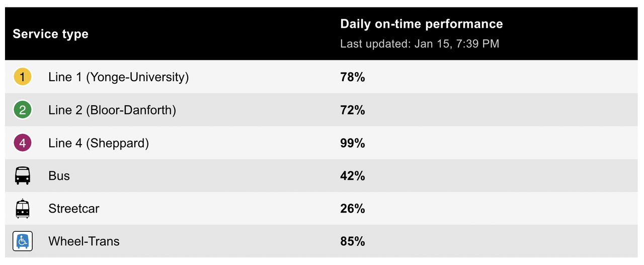Click the Bus icon
This screenshot has height=265, width=644.
pos(22,176)
